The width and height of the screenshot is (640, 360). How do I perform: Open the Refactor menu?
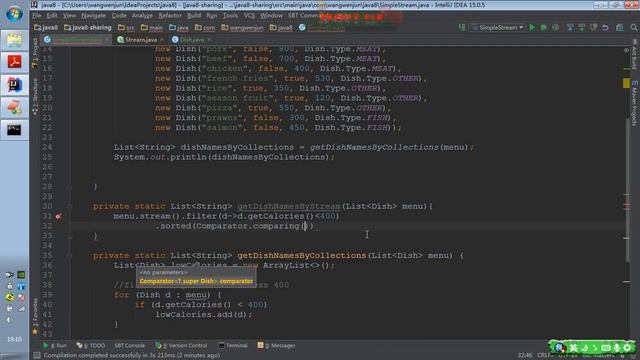170,16
